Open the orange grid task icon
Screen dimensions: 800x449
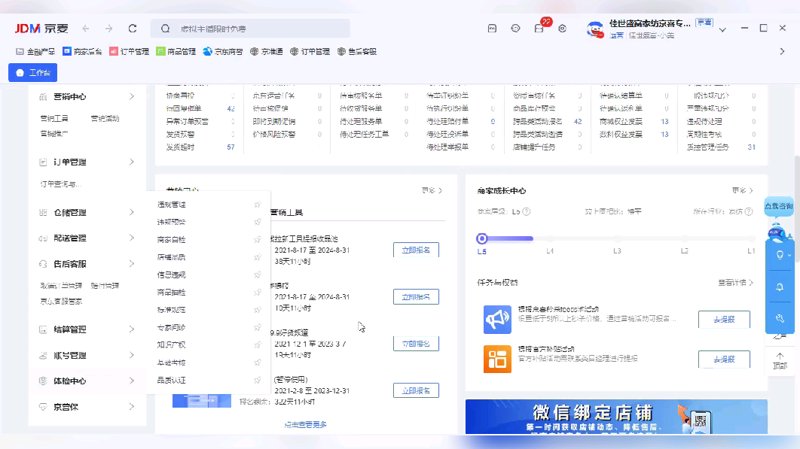497,359
